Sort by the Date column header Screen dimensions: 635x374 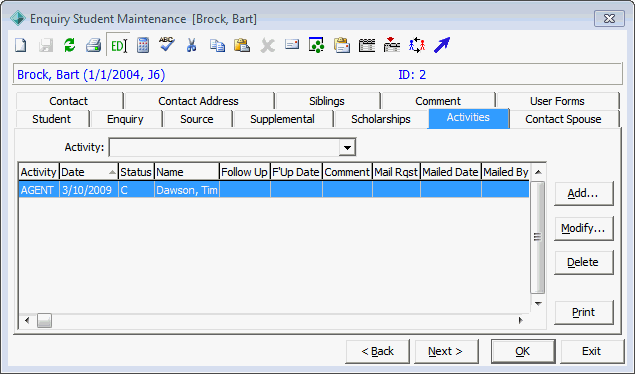[89, 172]
